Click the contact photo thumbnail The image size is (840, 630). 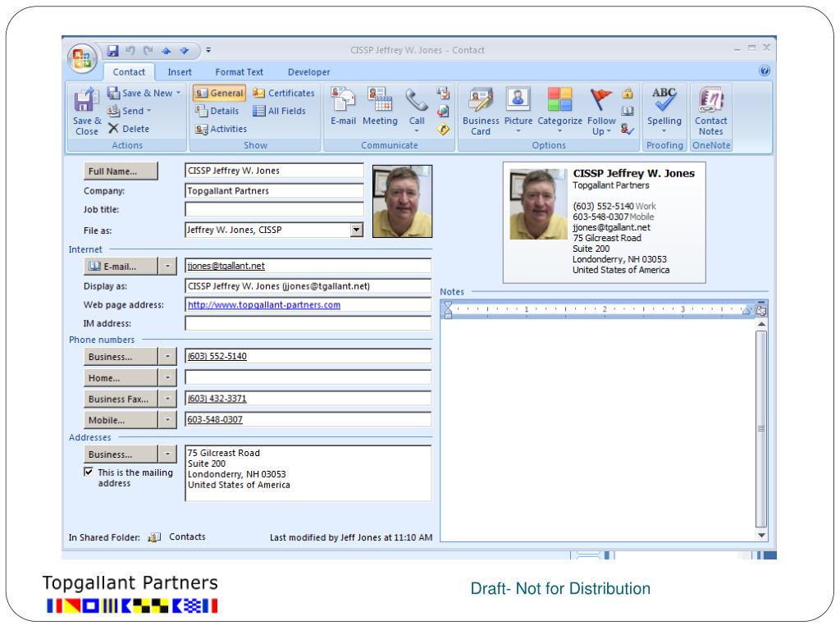pos(402,202)
